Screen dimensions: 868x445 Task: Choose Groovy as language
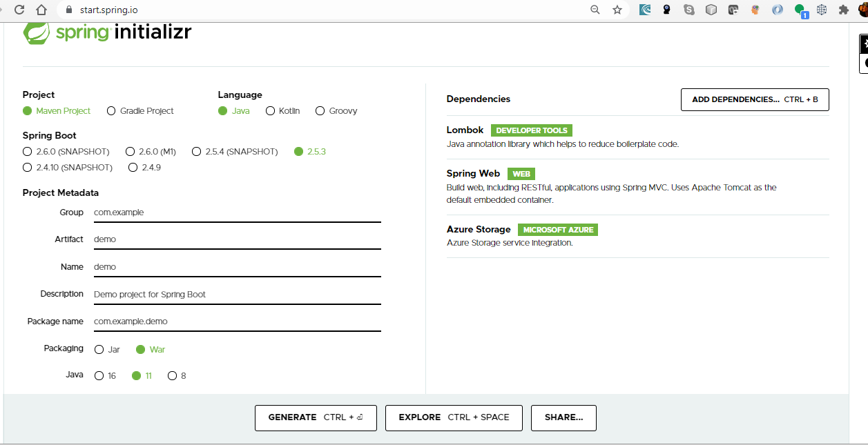click(x=336, y=110)
